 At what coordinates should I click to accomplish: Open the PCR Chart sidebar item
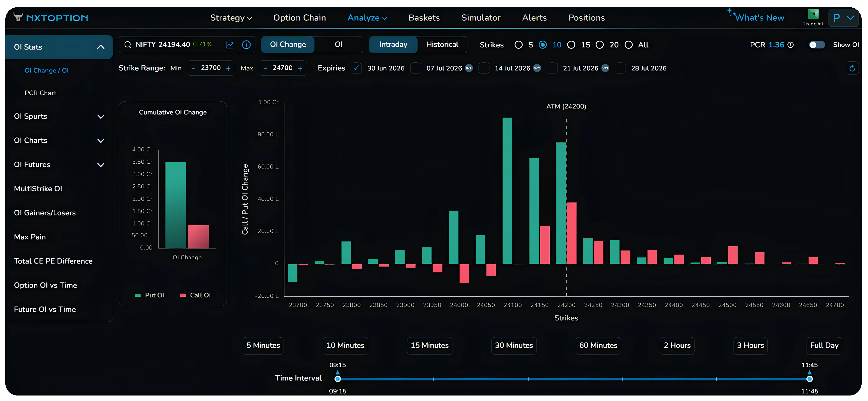41,93
